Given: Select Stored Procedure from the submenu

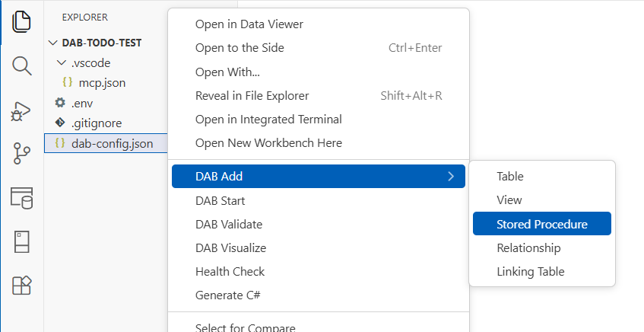Looking at the screenshot, I should pos(541,224).
